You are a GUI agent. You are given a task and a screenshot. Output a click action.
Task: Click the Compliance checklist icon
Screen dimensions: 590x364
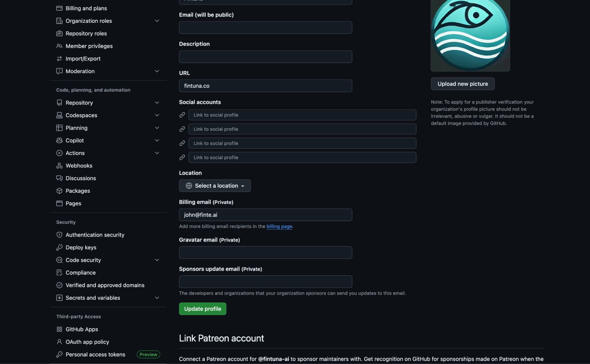(59, 273)
